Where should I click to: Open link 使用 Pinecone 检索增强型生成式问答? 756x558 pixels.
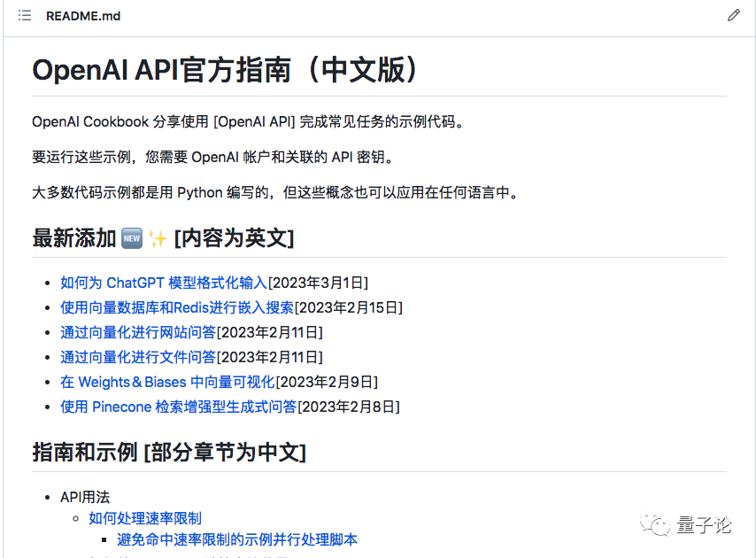tap(179, 407)
